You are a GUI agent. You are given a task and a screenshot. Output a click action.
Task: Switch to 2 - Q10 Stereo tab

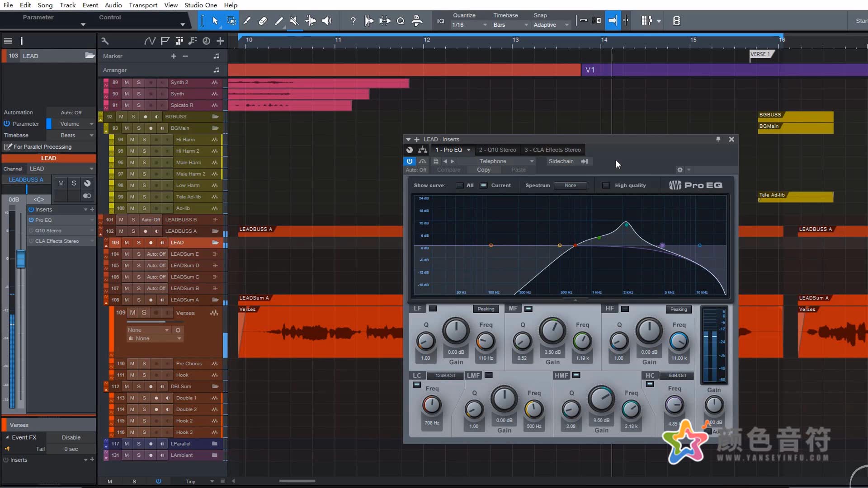[x=497, y=150]
